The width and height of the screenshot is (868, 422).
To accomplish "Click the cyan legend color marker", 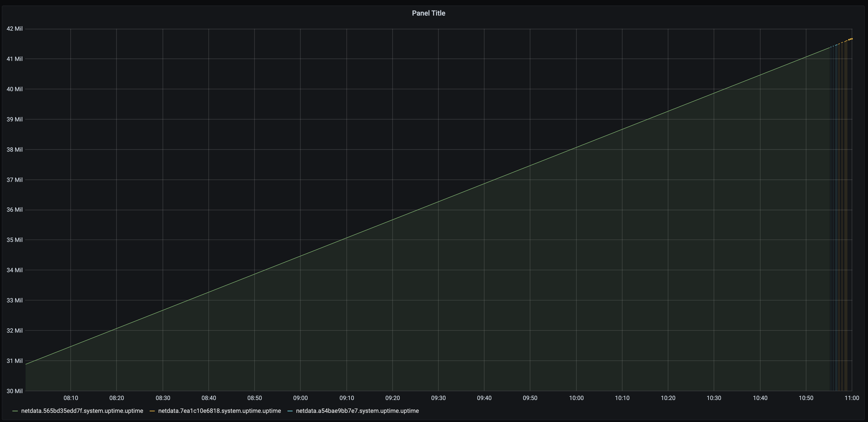I will pyautogui.click(x=290, y=411).
